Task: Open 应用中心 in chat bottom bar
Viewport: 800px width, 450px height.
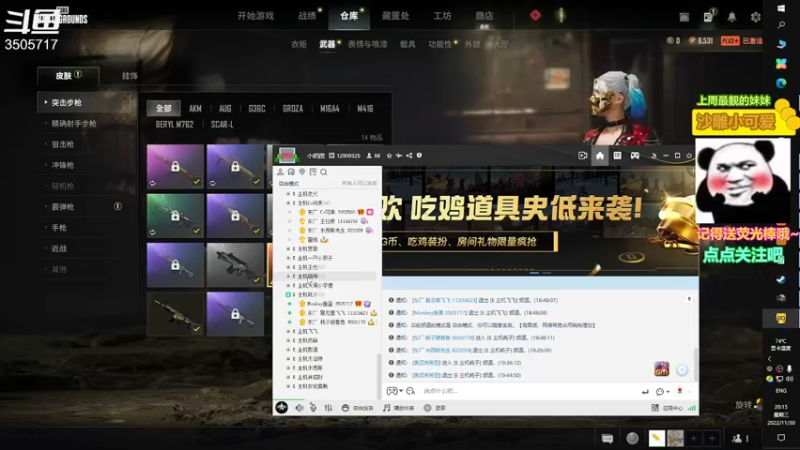Action: click(x=667, y=408)
